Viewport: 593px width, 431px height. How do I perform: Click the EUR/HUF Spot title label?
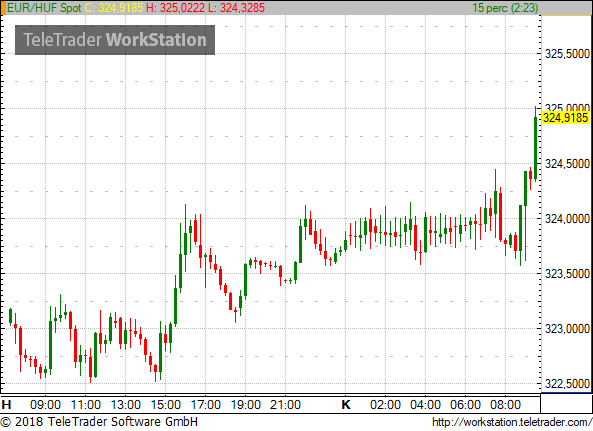pyautogui.click(x=44, y=8)
